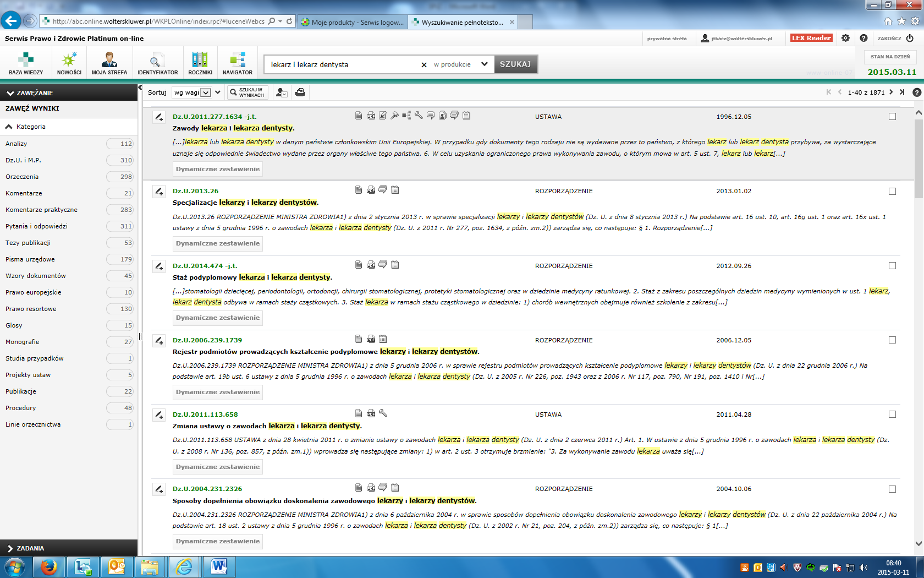Open PDF icon for Dz.U.2013.26

pyautogui.click(x=371, y=190)
